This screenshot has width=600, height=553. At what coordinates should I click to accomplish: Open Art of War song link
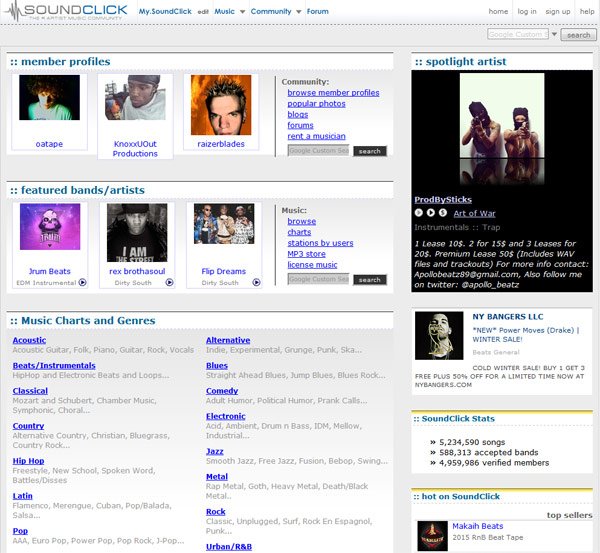(x=474, y=213)
